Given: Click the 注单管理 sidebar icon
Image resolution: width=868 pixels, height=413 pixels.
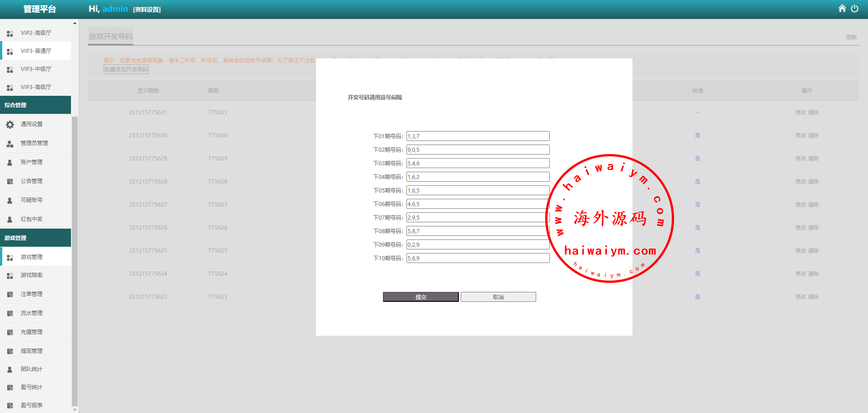Looking at the screenshot, I should coord(10,295).
